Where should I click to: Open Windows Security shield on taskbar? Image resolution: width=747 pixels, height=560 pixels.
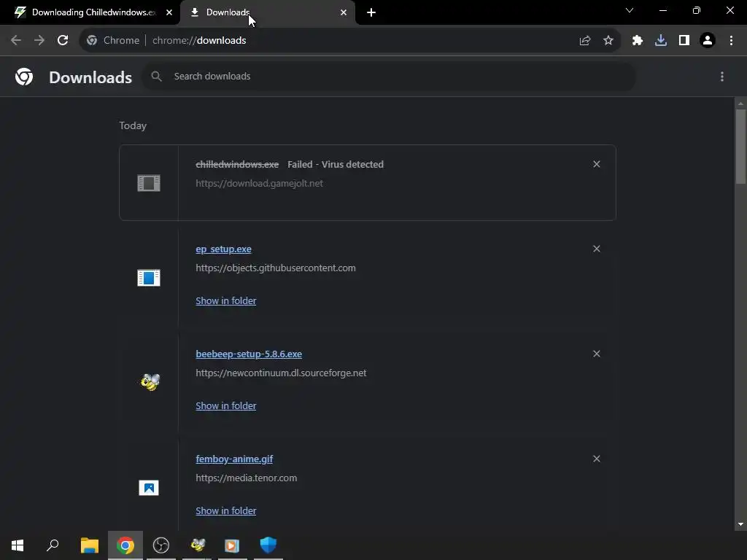[x=268, y=545]
